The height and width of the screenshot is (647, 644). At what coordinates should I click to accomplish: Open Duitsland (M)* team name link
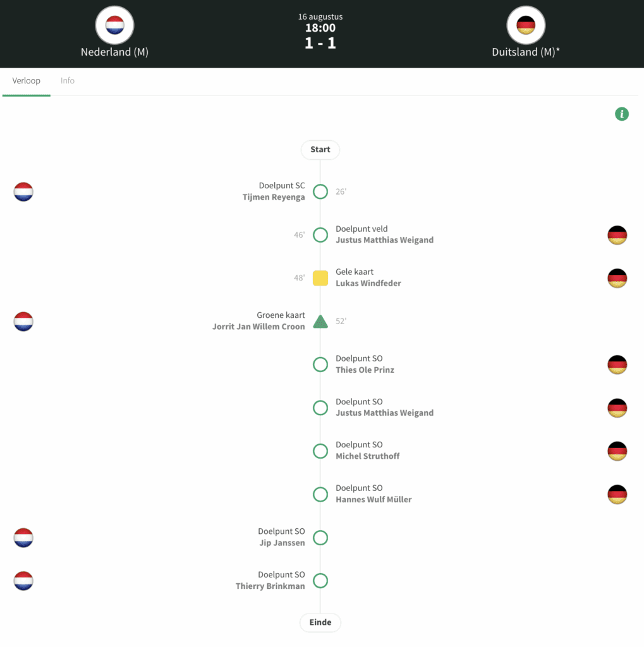point(526,52)
